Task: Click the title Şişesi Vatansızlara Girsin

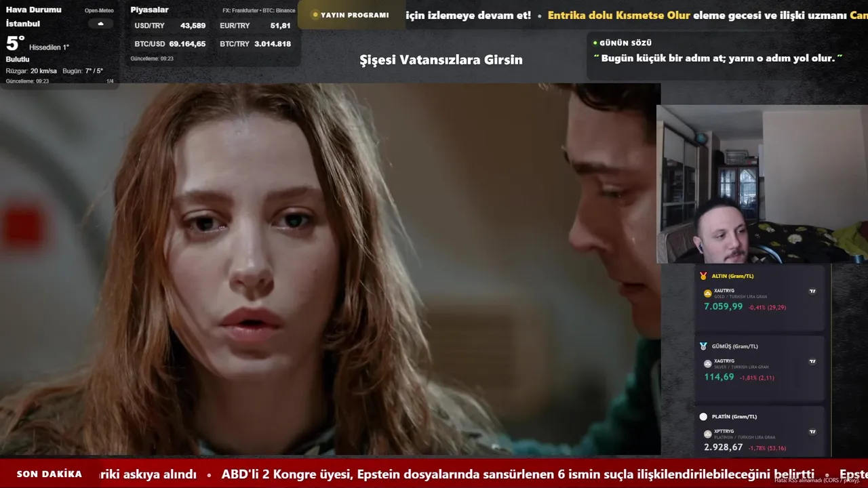Action: 441,60
